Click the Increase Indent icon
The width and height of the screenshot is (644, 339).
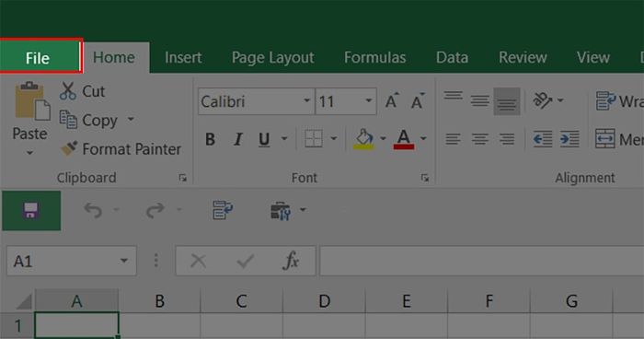pos(569,139)
